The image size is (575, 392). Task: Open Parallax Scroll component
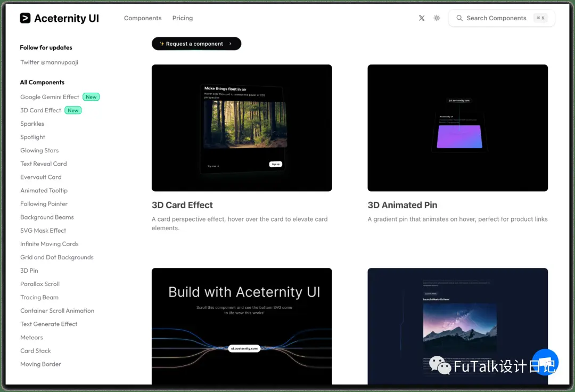coord(40,284)
